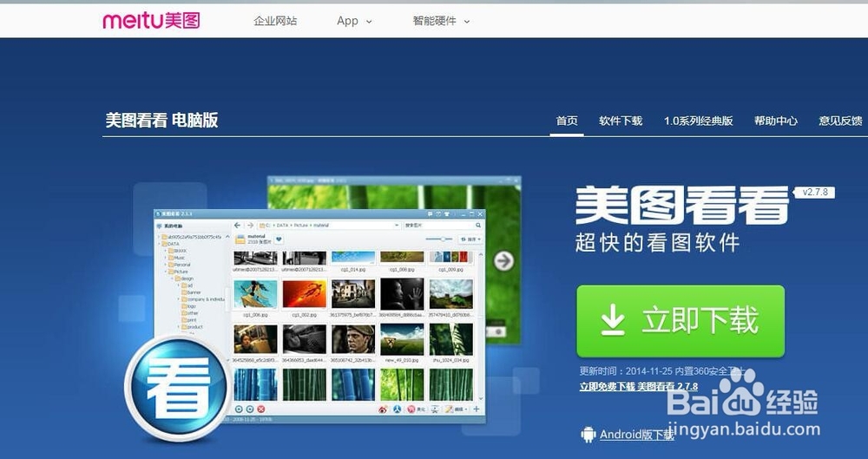This screenshot has width=868, height=459.
Task: Click the v2.7.8 version badge
Action: pos(814,192)
